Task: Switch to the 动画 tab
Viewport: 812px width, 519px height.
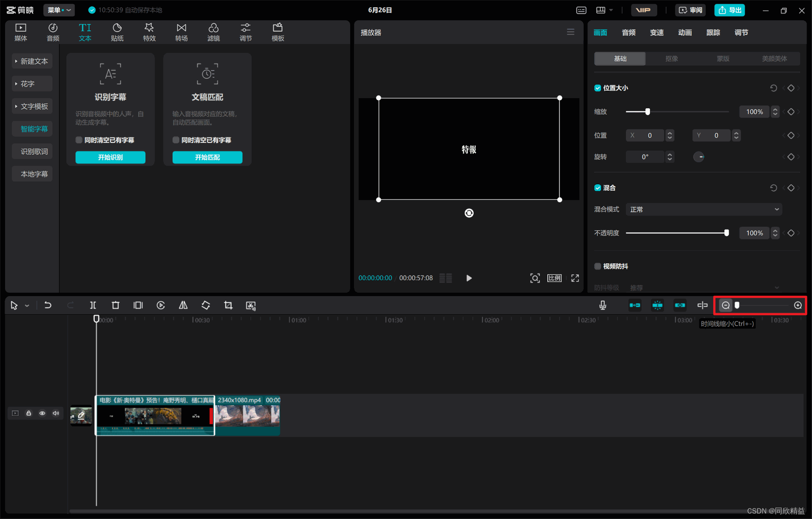Action: click(x=685, y=33)
